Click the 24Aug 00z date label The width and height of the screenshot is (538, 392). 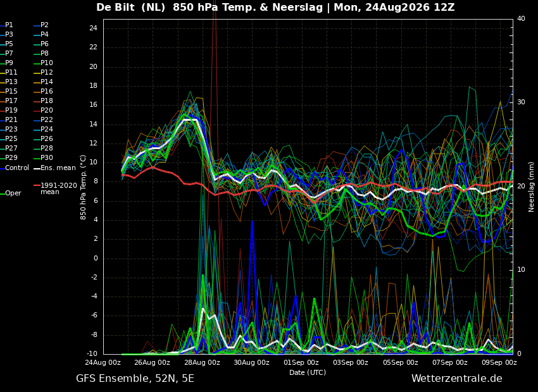[x=103, y=362]
